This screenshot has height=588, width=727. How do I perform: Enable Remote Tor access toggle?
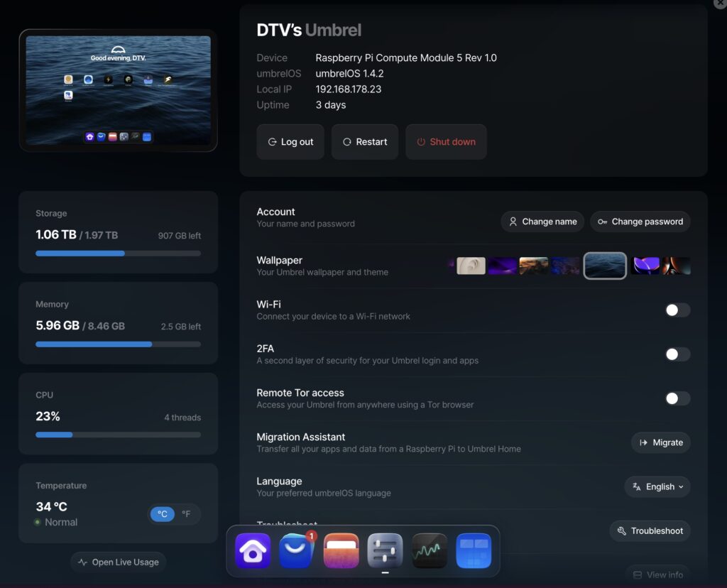pyautogui.click(x=677, y=398)
